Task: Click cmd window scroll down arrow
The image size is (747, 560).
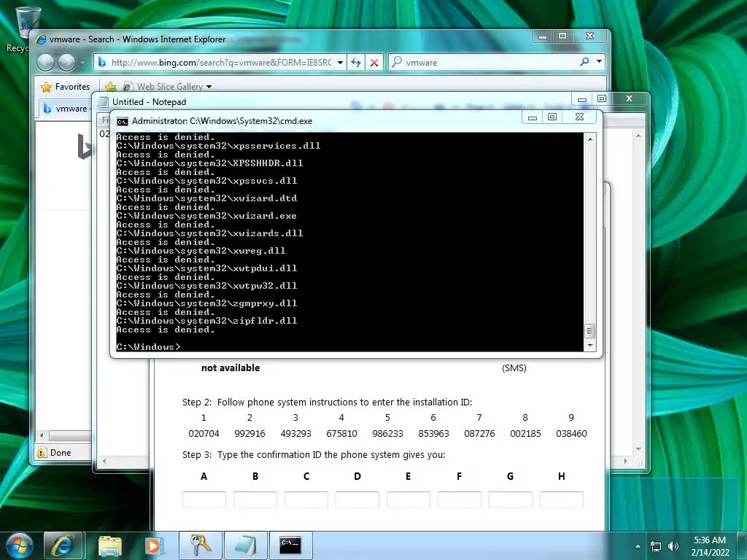Action: tap(589, 346)
